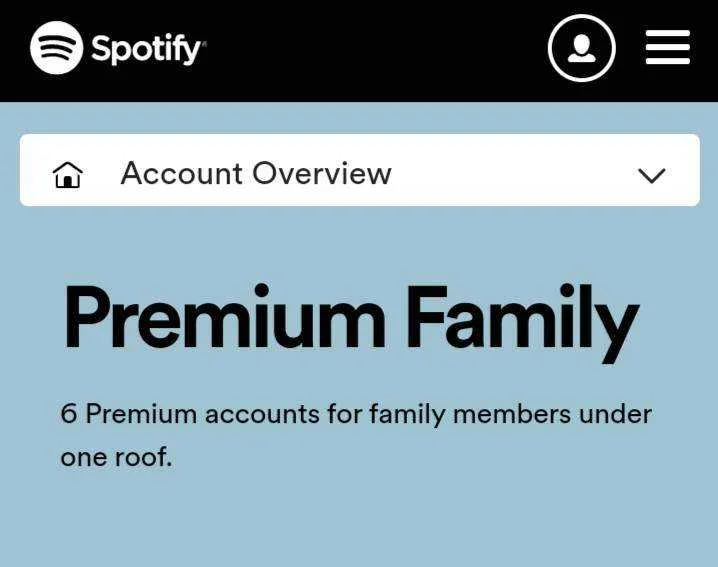Click the Spotify circular logo icon
Screen dimensions: 718x567
point(56,48)
